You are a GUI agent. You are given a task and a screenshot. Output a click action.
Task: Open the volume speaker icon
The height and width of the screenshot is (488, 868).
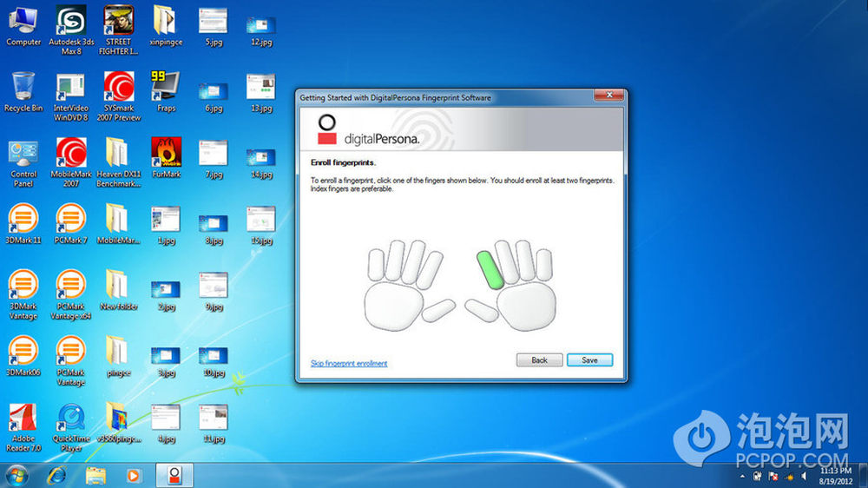point(805,477)
